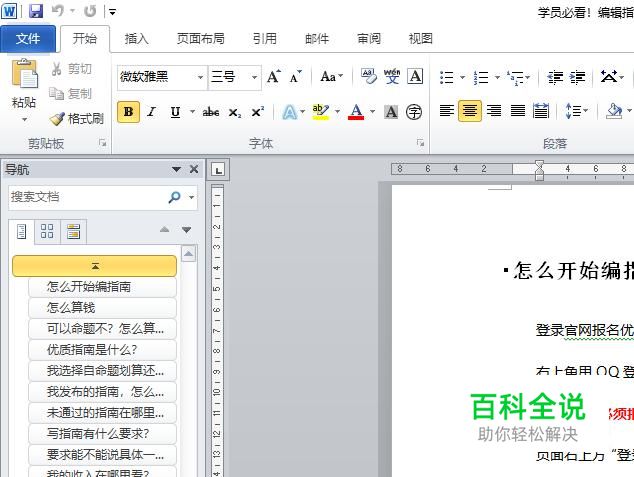Click the paragraph Shading paint bucket
This screenshot has height=477, width=634.
(x=614, y=111)
